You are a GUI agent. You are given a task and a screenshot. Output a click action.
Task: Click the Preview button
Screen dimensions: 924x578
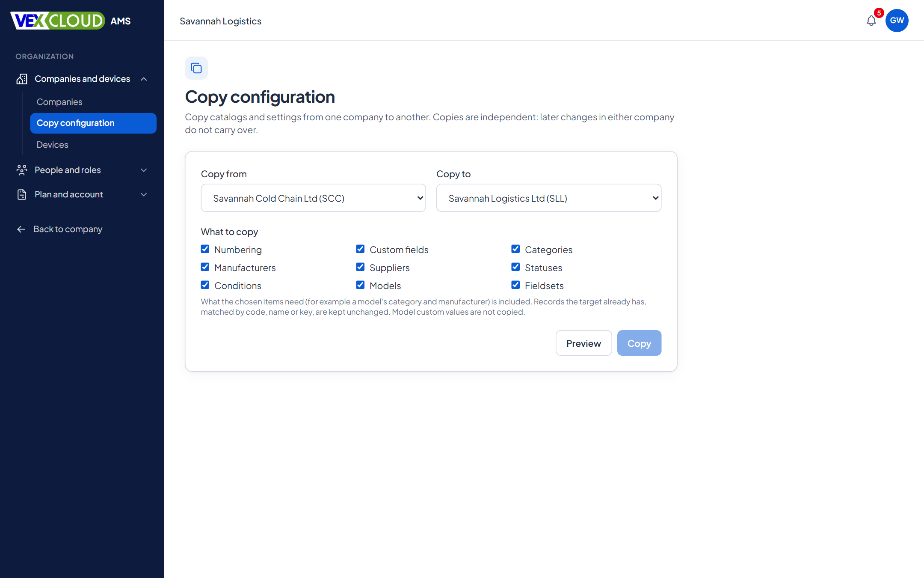coord(584,343)
